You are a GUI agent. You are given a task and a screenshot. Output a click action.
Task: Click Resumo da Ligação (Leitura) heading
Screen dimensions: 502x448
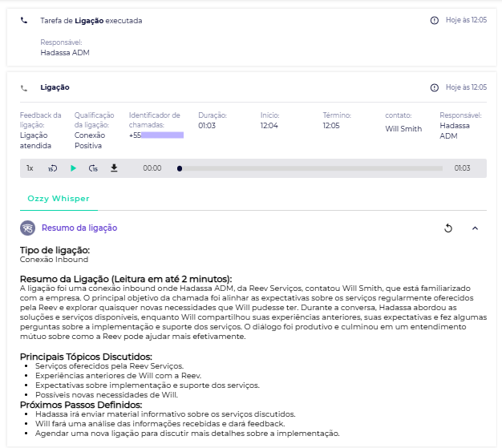coord(126,279)
